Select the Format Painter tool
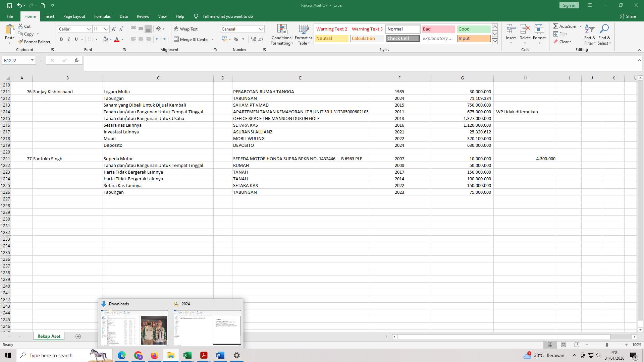 click(35, 42)
